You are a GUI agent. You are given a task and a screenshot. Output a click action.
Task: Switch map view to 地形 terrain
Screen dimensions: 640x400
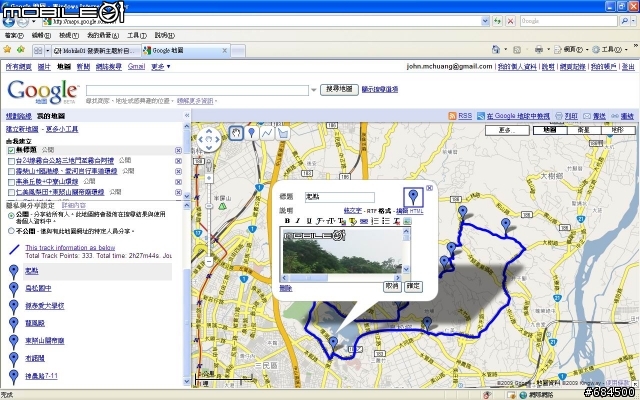[x=618, y=130]
